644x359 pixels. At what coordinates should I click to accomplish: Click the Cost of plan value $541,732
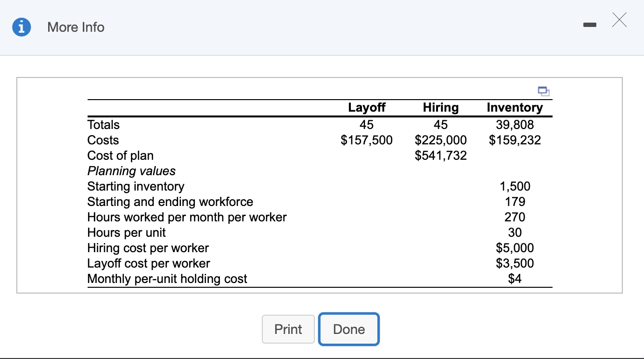441,155
